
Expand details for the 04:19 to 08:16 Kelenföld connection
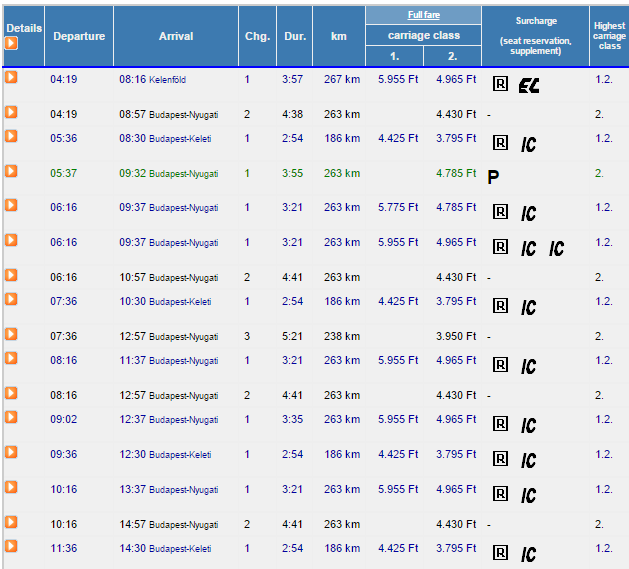tap(11, 77)
